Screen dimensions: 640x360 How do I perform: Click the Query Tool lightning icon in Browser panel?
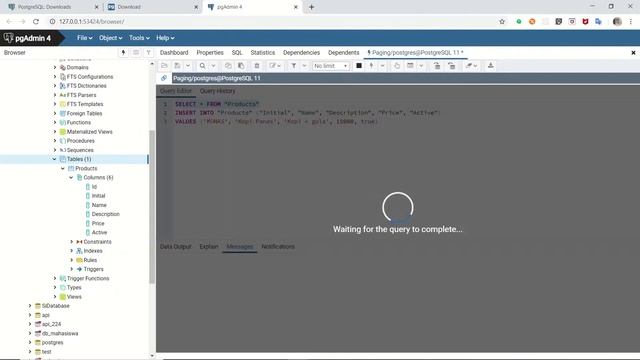123,53
